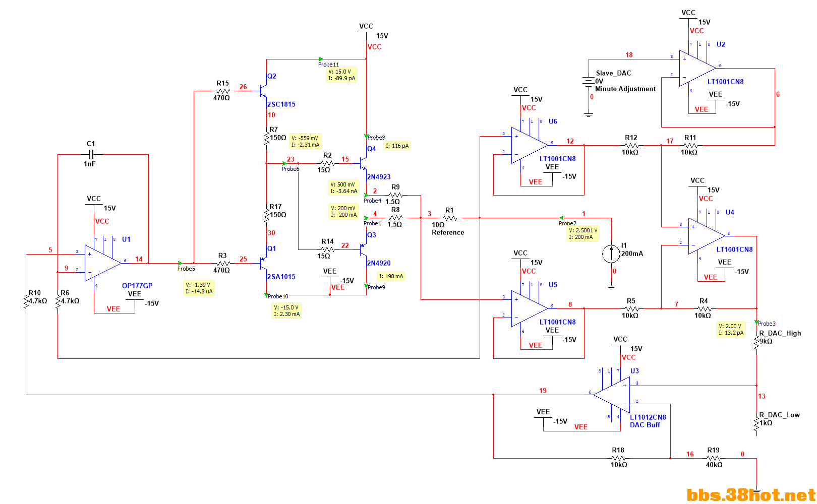Click the I1 200mA current source symbol
The height and width of the screenshot is (504, 817).
coord(611,254)
